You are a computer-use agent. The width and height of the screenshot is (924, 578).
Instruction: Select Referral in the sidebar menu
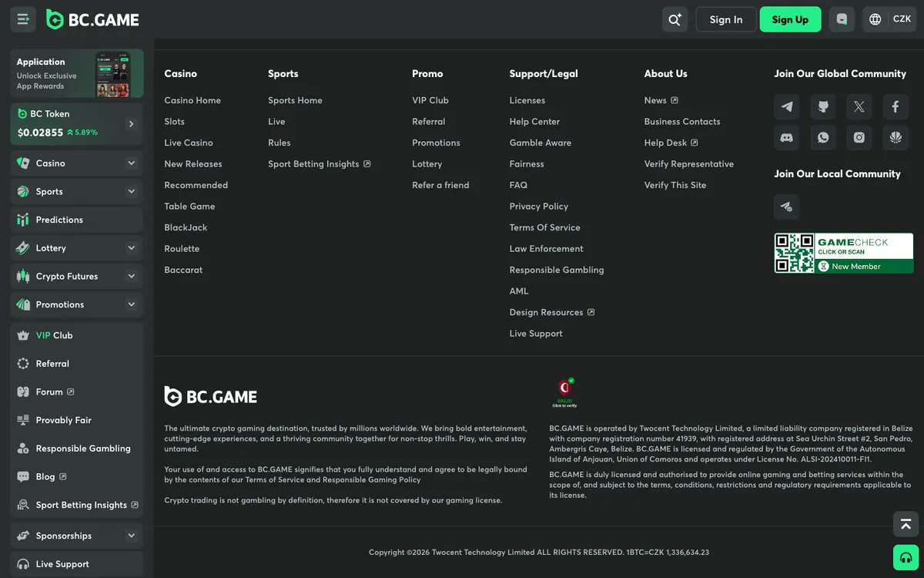77,364
